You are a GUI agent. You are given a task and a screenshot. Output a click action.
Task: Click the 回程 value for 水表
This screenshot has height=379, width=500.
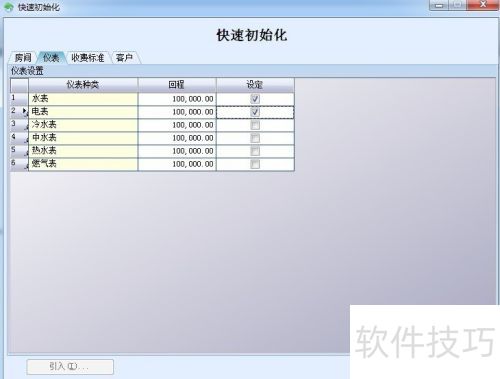click(177, 99)
